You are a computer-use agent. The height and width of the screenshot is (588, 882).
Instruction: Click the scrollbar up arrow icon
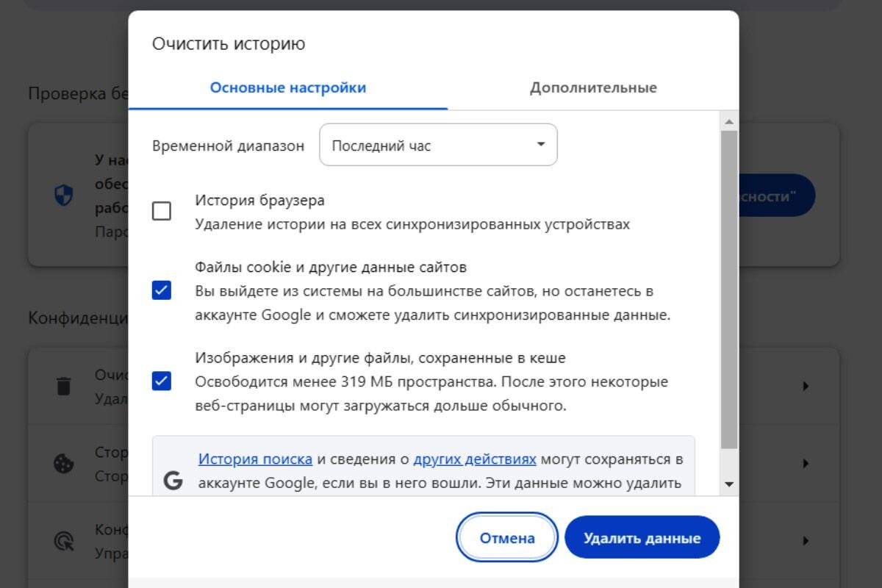[728, 123]
